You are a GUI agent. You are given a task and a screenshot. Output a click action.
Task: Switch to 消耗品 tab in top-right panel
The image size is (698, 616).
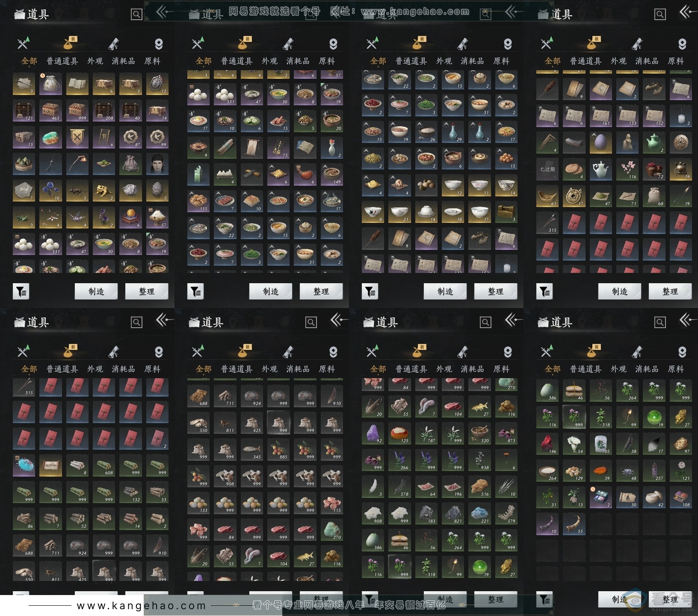647,61
